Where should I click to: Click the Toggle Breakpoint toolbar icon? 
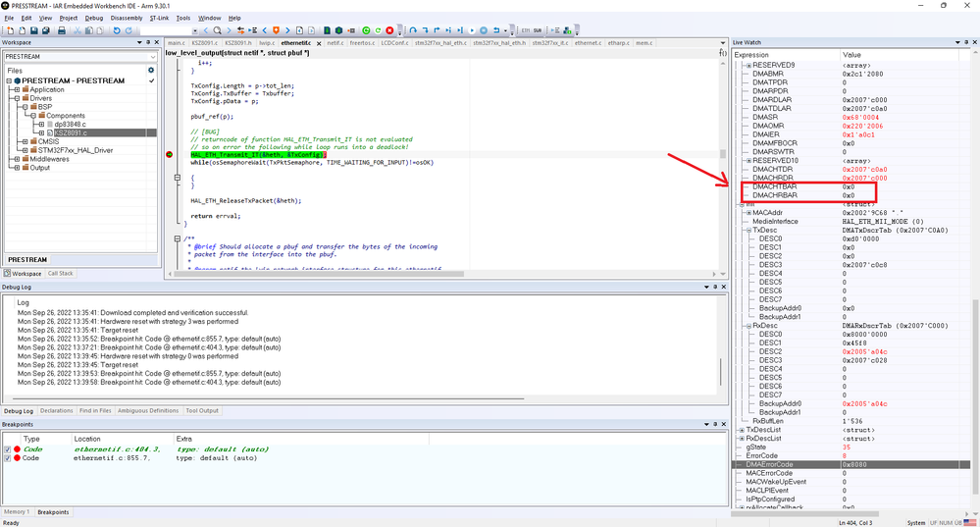pos(351,30)
